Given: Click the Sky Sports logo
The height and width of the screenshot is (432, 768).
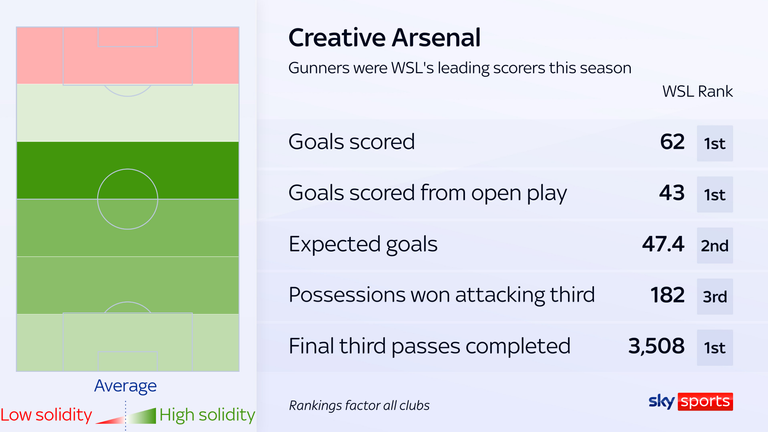Looking at the screenshot, I should click(x=691, y=401).
